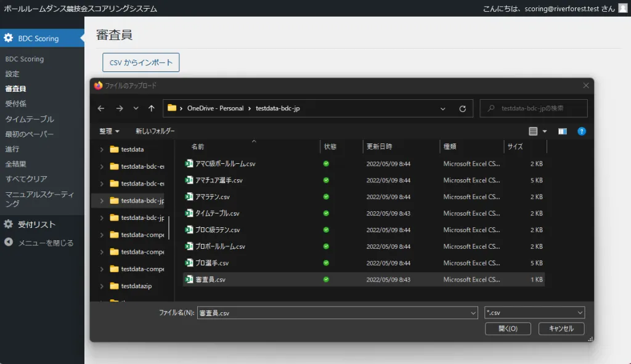Refresh the testdata-bdc-jp folder view
The image size is (631, 364).
[x=463, y=108]
